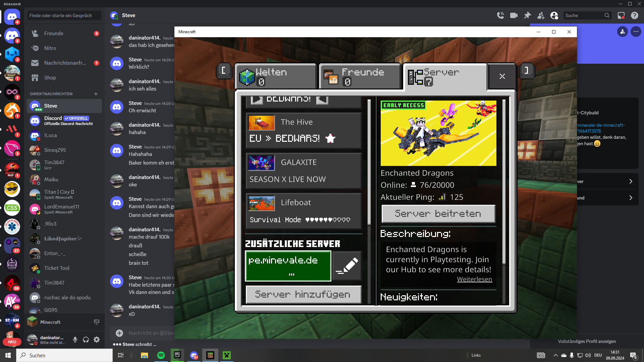
Task: Toggle the microphone mute button
Action: [75, 340]
